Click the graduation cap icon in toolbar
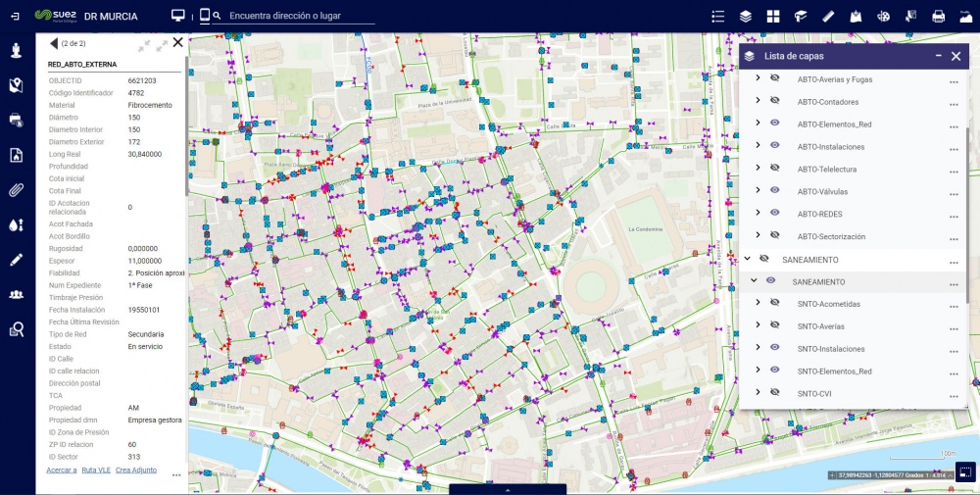The height and width of the screenshot is (495, 980). click(801, 16)
